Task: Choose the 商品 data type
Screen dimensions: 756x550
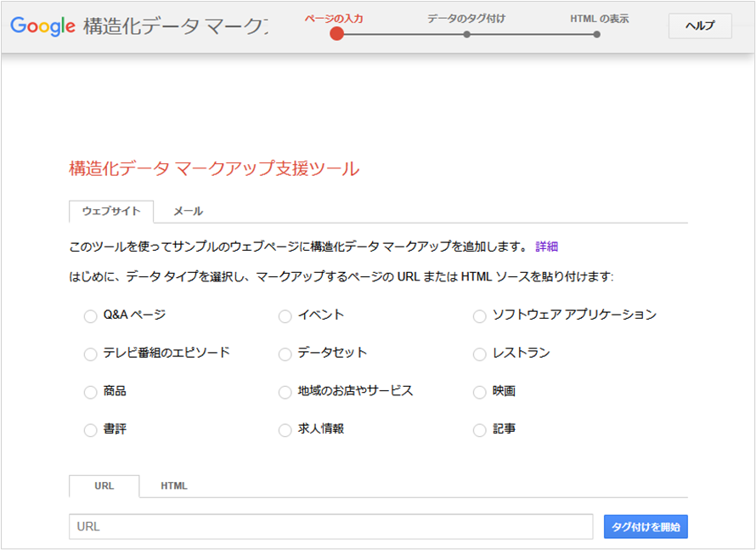Action: click(x=91, y=392)
